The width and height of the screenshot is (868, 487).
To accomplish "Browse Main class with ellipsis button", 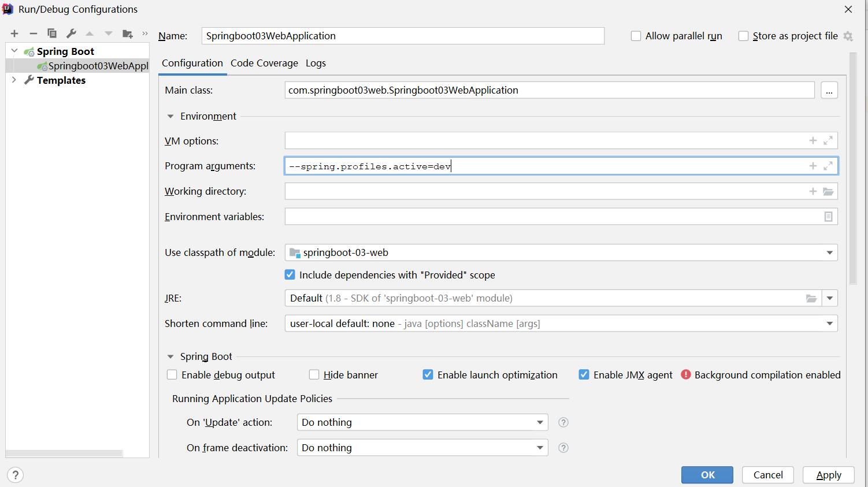I will point(829,90).
